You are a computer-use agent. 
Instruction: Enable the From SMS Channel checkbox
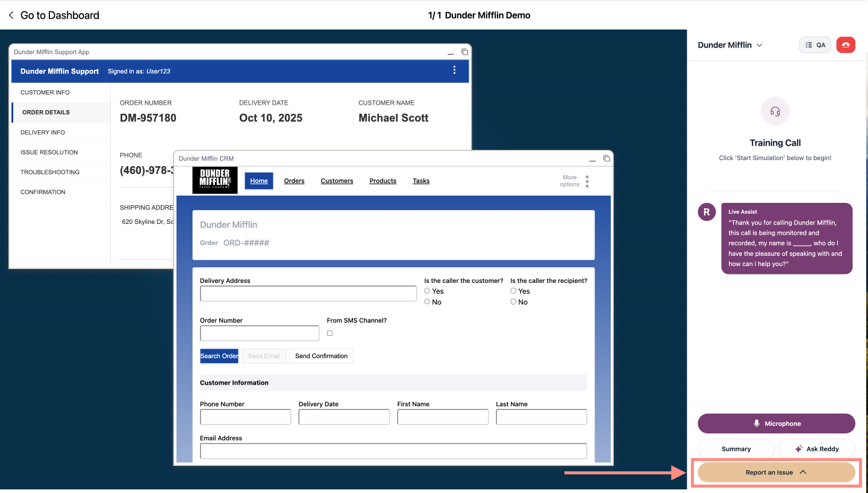329,333
